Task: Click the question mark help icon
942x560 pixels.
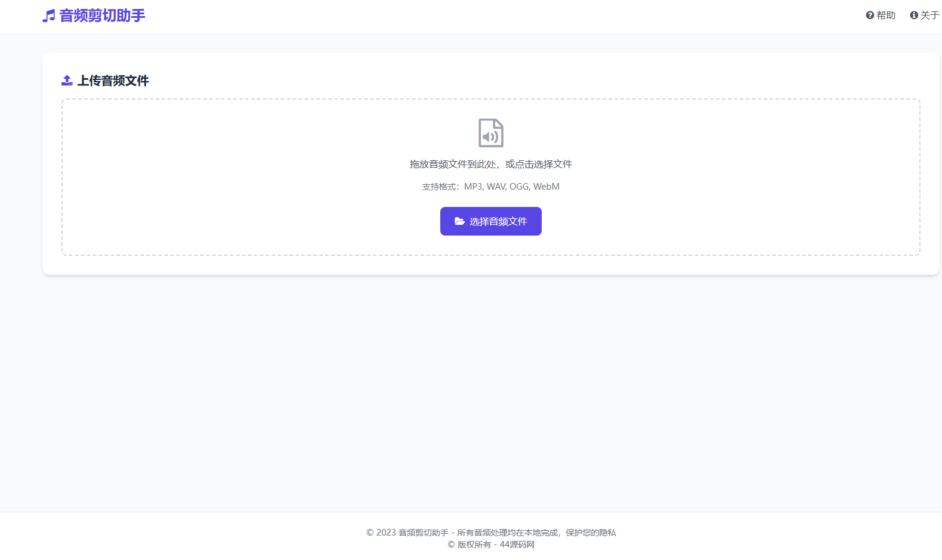Action: [x=870, y=16]
